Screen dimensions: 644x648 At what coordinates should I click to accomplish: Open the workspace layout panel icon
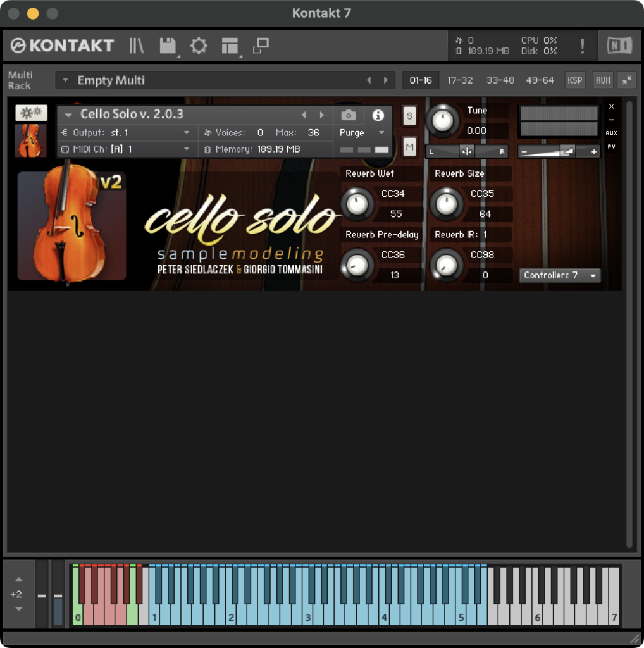[230, 46]
